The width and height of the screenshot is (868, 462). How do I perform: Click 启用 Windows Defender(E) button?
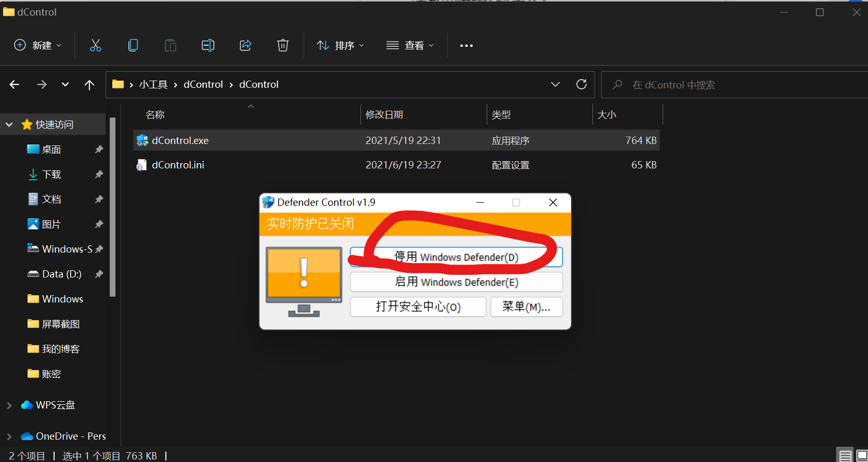457,282
